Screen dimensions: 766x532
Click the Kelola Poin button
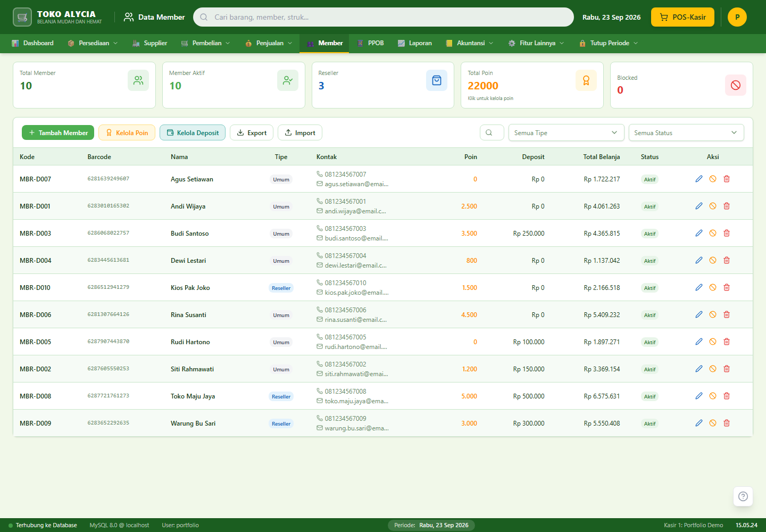[127, 132]
